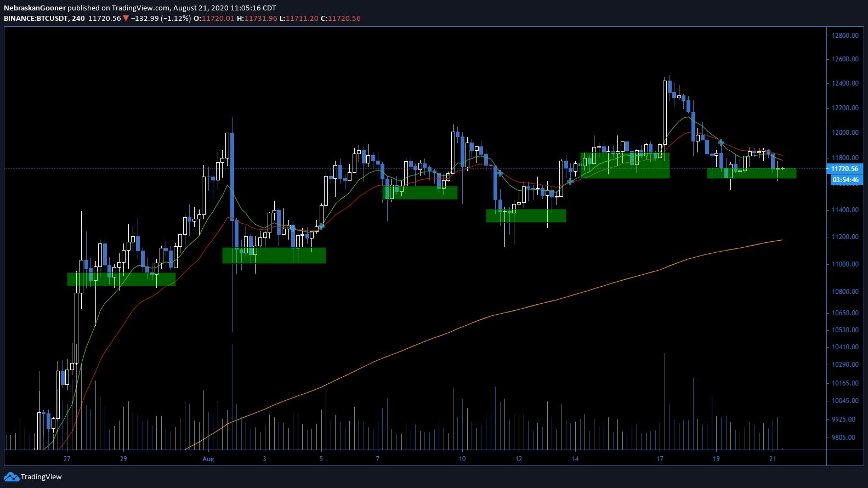Click the 03:54:46 countdown timer label
This screenshot has height=488, width=868.
click(845, 180)
